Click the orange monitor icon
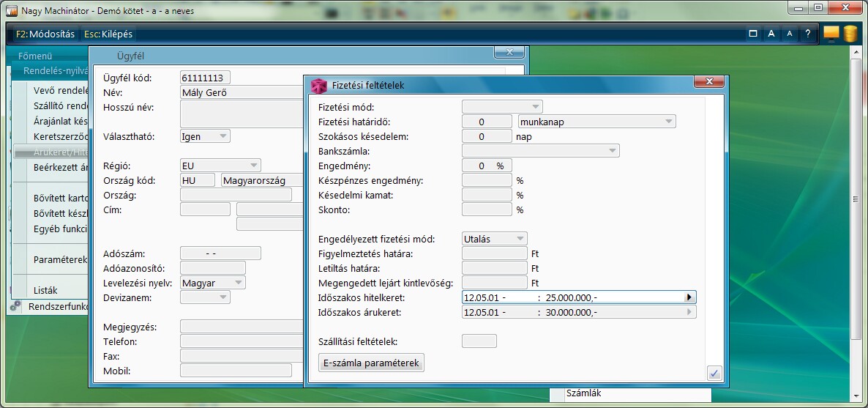The image size is (868, 408). coord(831,34)
